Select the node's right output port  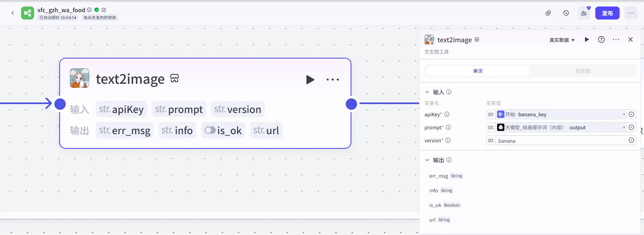coord(351,104)
